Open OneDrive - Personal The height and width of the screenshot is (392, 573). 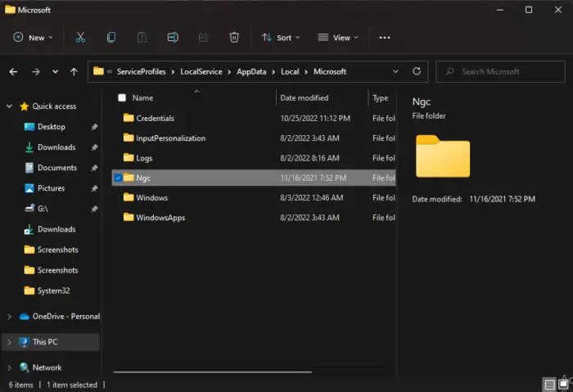point(65,317)
